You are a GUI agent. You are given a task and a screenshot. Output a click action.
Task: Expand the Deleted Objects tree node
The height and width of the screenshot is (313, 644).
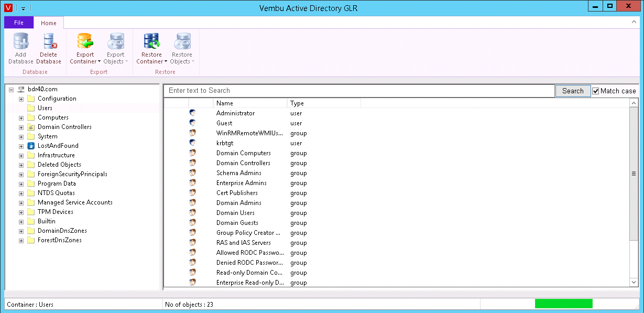click(21, 165)
